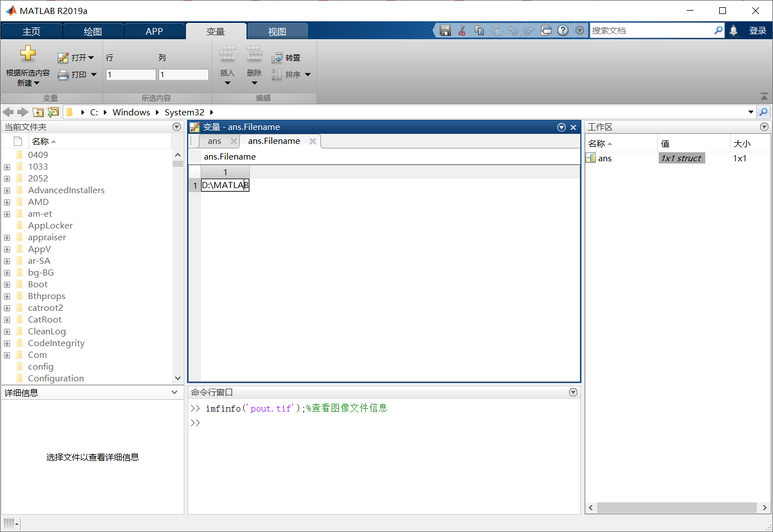Click the down arrow of the file list scrollbar
The height and width of the screenshot is (532, 773).
[178, 378]
